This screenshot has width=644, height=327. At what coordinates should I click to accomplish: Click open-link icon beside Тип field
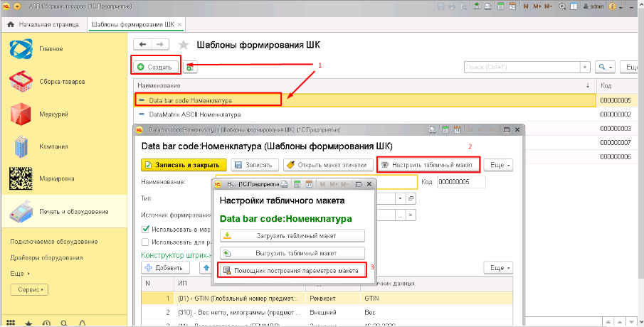pos(411,198)
